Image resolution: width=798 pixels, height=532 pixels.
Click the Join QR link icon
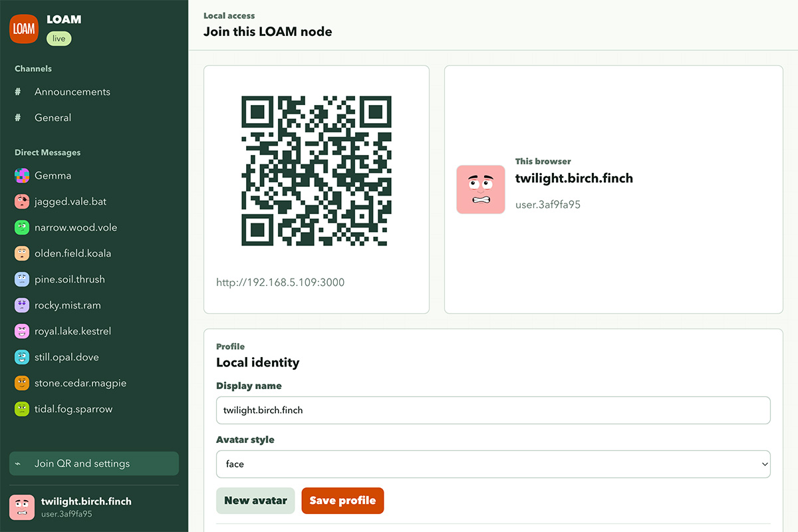pyautogui.click(x=18, y=464)
